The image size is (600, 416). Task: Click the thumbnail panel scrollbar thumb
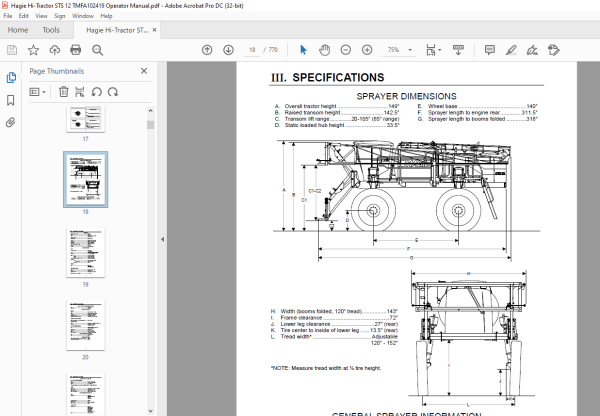[x=150, y=125]
